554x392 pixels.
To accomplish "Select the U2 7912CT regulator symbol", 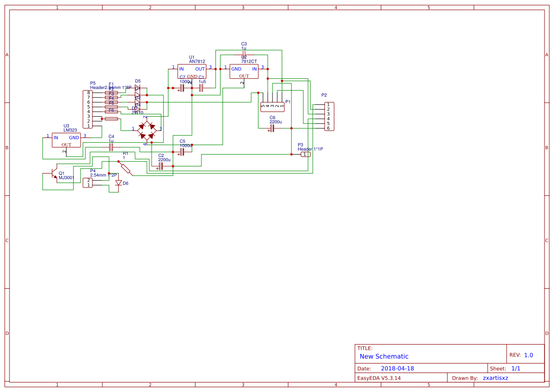I will point(243,71).
